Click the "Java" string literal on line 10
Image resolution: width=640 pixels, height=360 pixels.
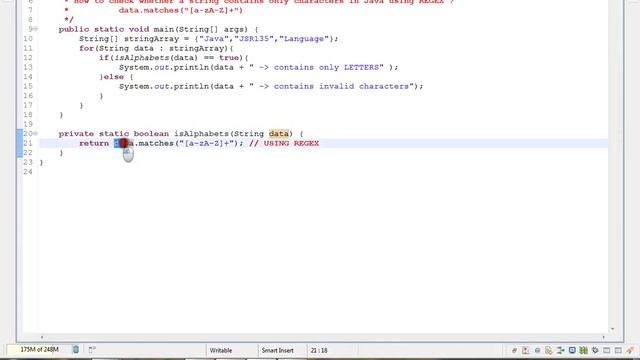[x=214, y=39]
